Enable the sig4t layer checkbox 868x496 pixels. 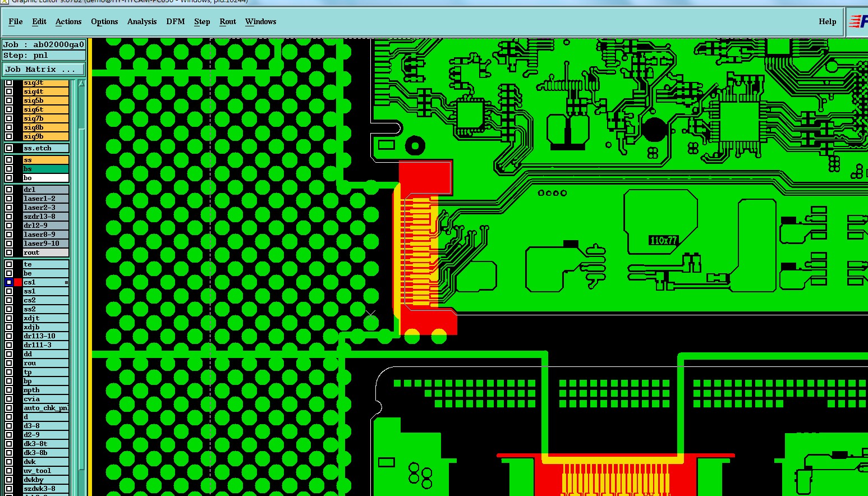(9, 91)
